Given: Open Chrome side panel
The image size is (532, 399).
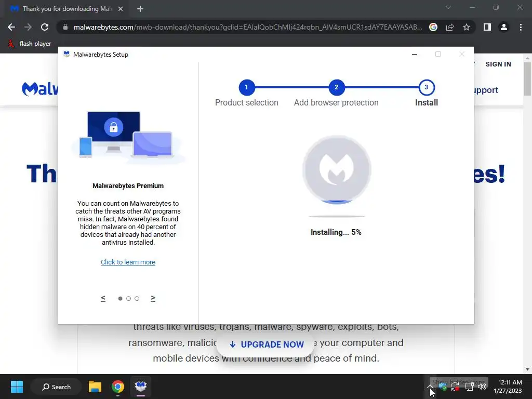Looking at the screenshot, I should (x=487, y=27).
